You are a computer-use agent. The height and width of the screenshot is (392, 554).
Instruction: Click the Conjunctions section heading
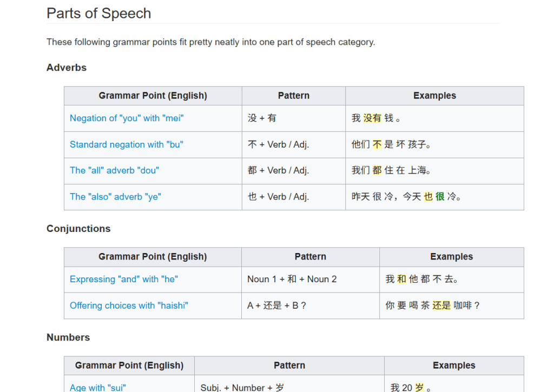click(x=78, y=229)
